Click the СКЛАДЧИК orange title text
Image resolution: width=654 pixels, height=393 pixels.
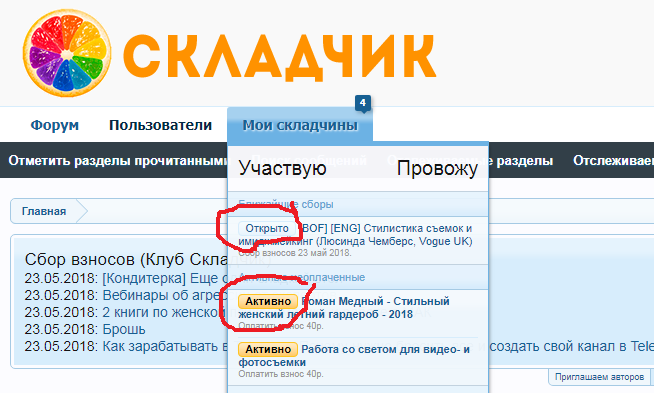click(x=280, y=56)
